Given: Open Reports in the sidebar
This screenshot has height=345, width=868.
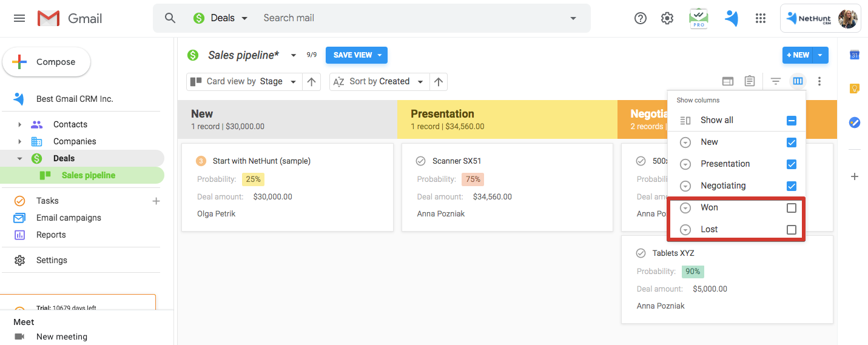Looking at the screenshot, I should [x=51, y=235].
